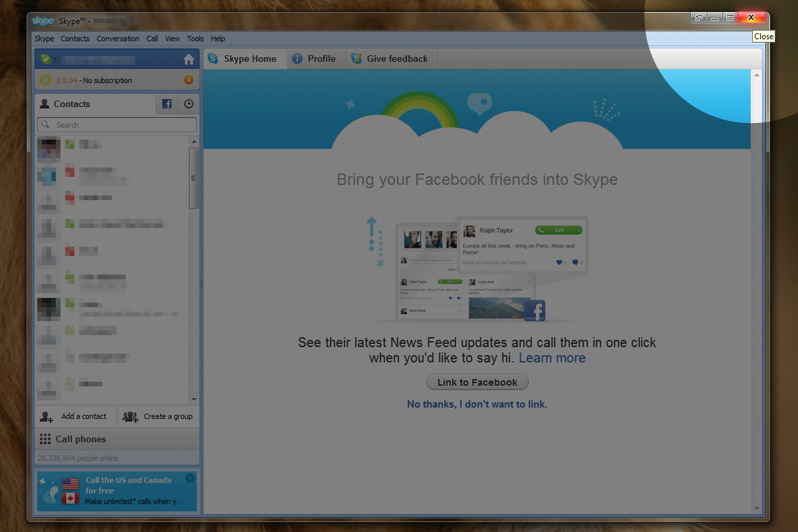798x532 pixels.
Task: Click the green online status icon
Action: point(45,59)
